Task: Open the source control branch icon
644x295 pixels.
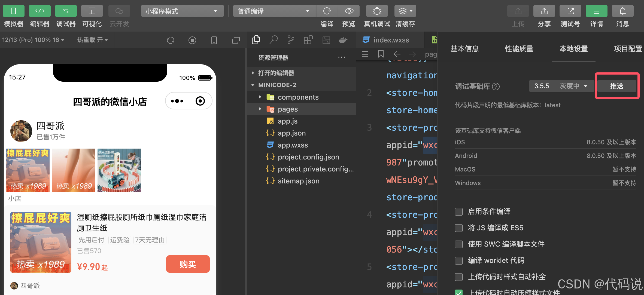Action: point(291,40)
